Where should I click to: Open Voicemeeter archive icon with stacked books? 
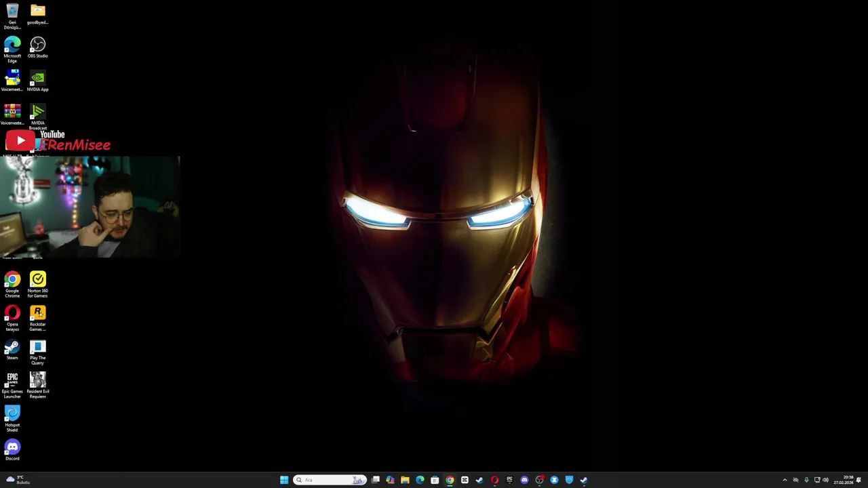12,115
